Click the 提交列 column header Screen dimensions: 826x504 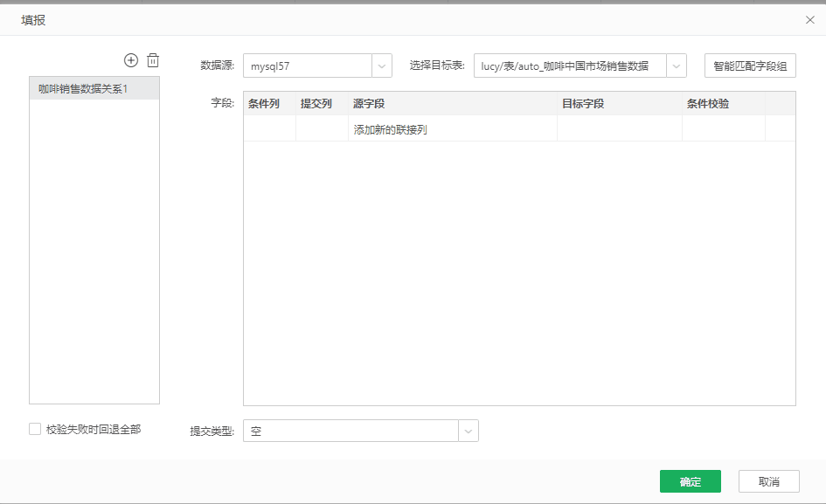coord(316,103)
